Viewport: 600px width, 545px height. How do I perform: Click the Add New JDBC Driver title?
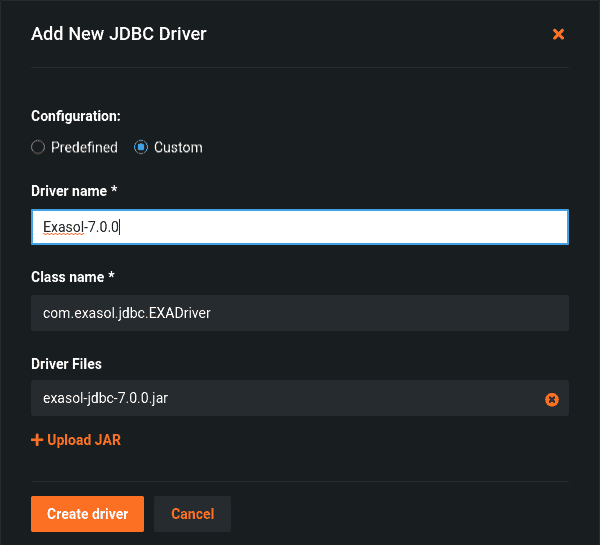point(119,34)
